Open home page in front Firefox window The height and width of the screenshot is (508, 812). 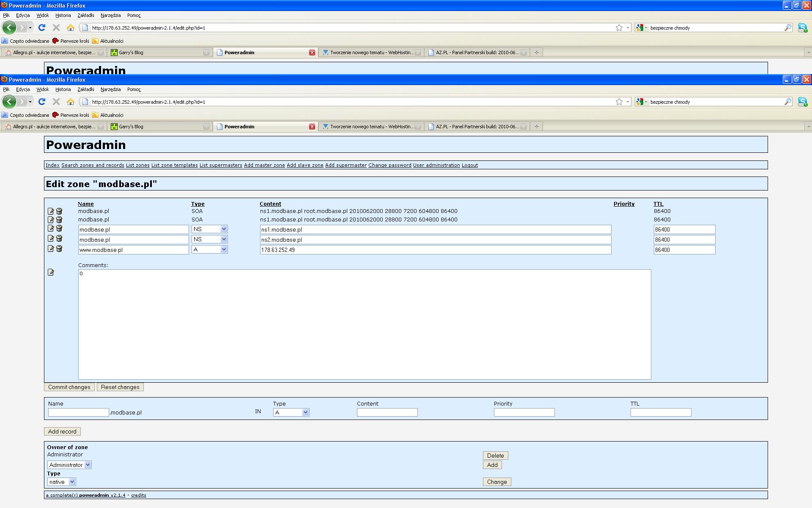(x=71, y=102)
